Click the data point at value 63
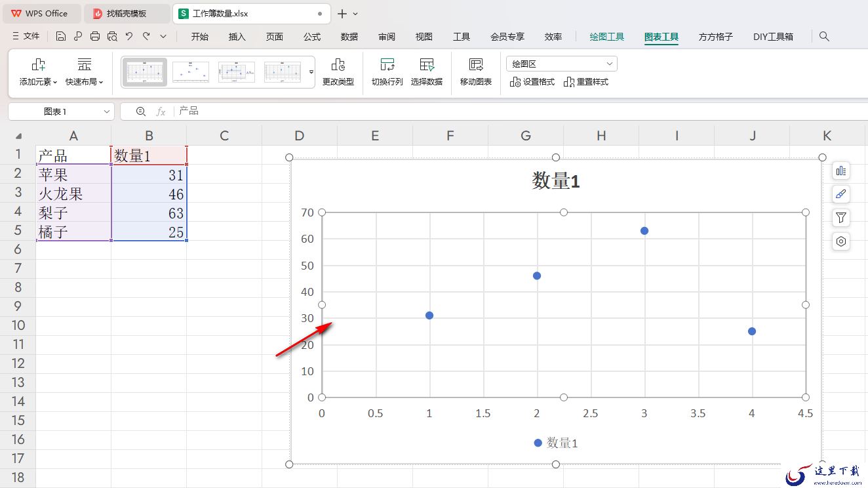The width and height of the screenshot is (868, 488). coord(644,231)
